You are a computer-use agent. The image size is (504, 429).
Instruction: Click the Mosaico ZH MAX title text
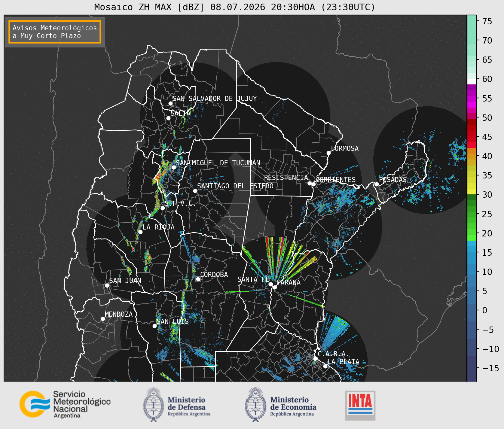234,7
